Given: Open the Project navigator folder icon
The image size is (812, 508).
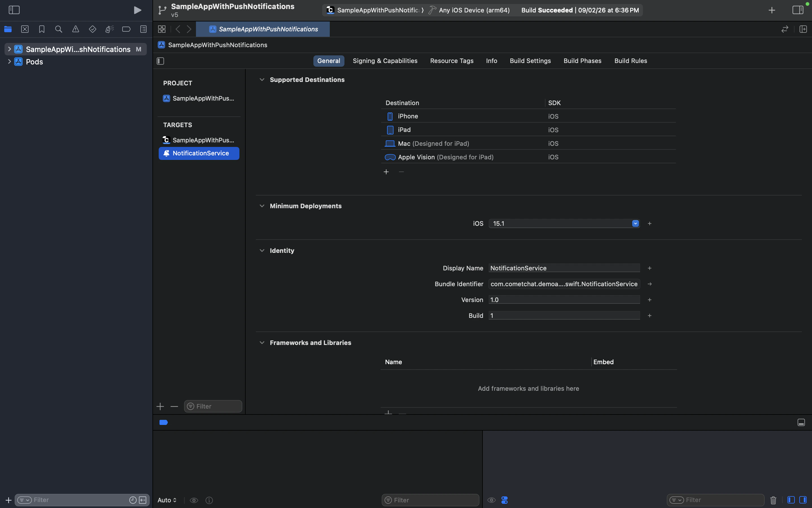Looking at the screenshot, I should point(8,29).
